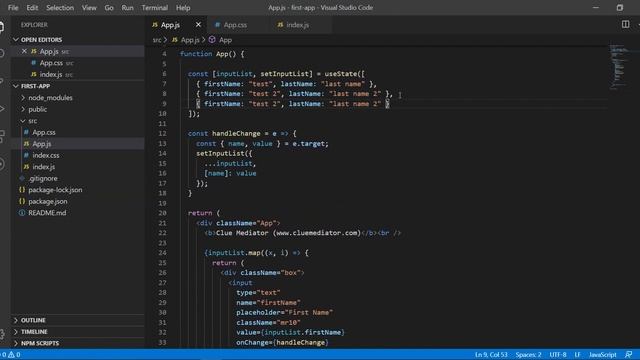Click the LF line ending status item
Viewport: 640px width, 360px height.
click(578, 355)
